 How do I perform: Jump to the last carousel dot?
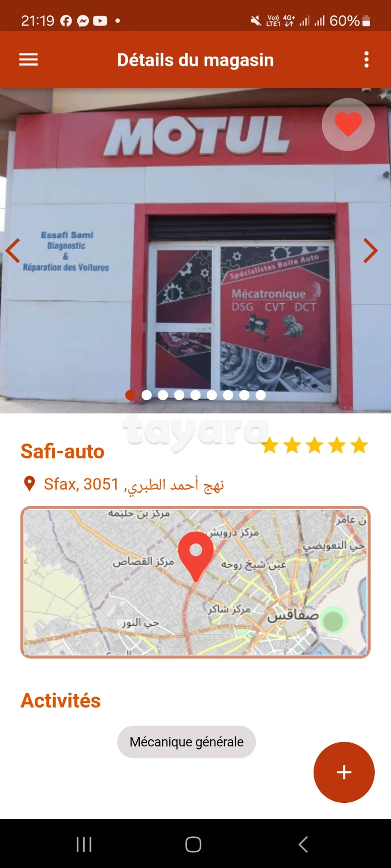[x=261, y=395]
